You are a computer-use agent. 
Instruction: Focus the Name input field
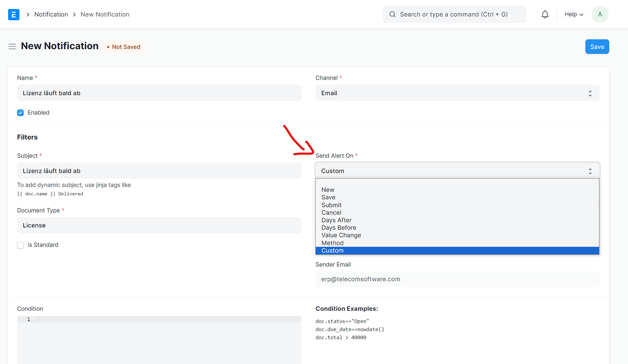(159, 93)
